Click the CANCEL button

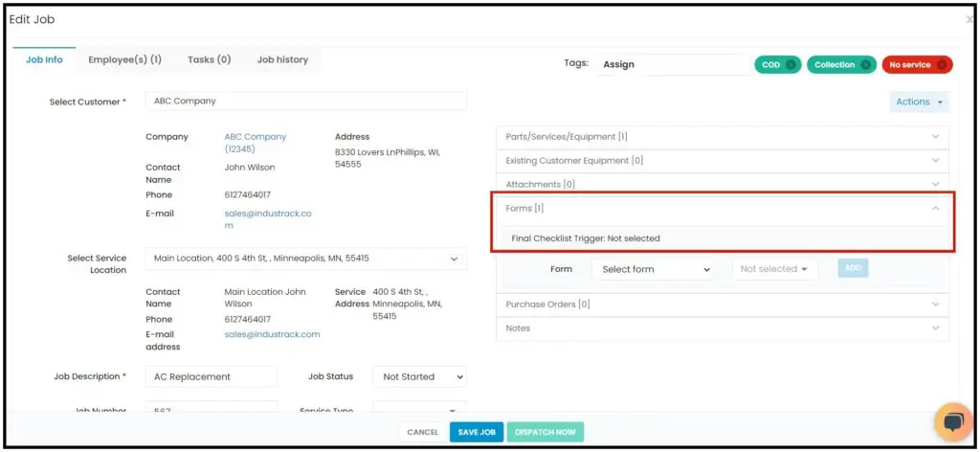coord(422,432)
